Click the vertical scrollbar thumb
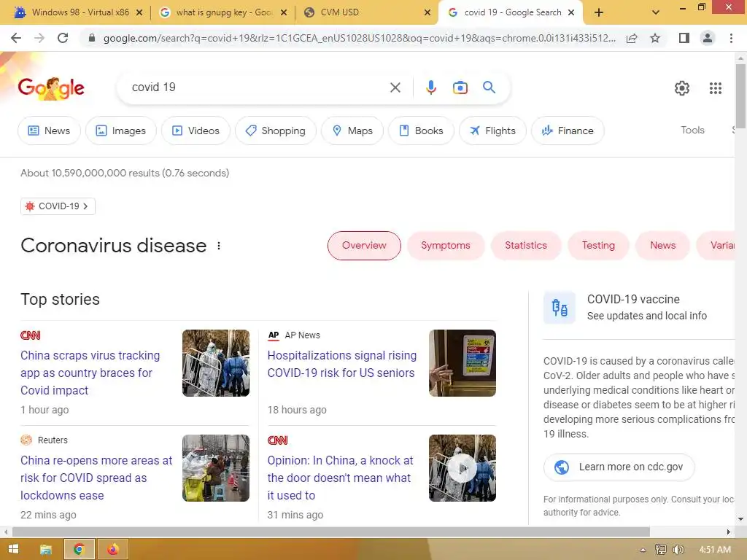Screen dimensions: 747x560 click(x=740, y=96)
